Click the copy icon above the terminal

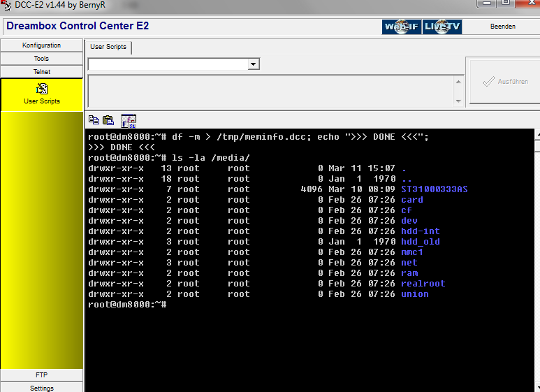[94, 120]
